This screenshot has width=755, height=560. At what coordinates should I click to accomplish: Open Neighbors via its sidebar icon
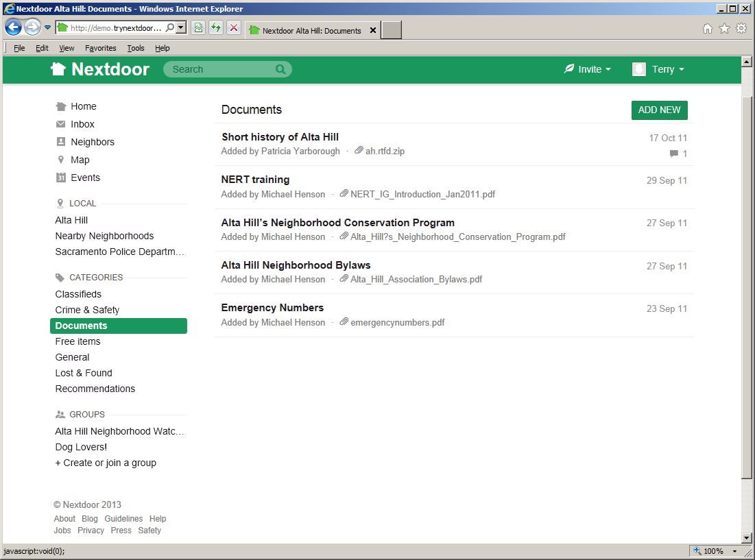click(x=60, y=142)
